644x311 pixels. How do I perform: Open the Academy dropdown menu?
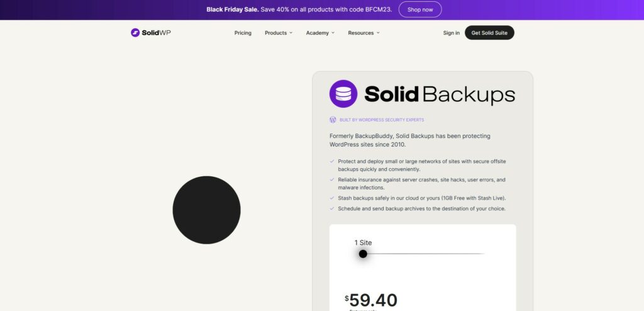320,33
